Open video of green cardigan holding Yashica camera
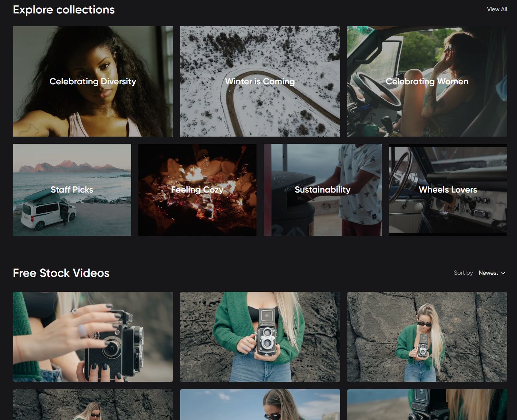 click(260, 337)
